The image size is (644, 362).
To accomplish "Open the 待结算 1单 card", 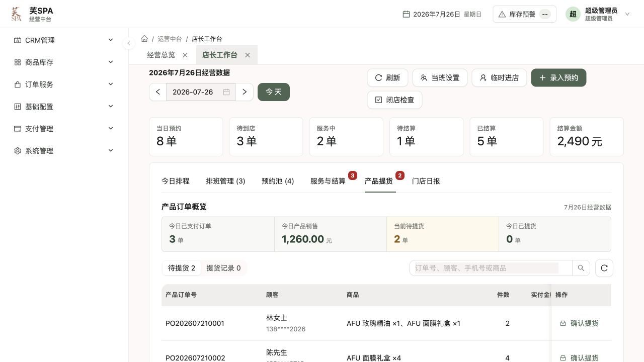I will click(426, 137).
